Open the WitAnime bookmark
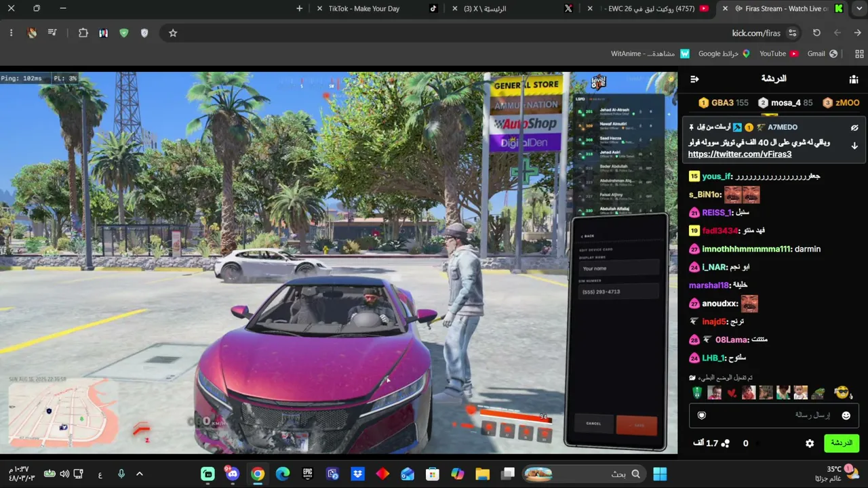The image size is (868, 488). 650,54
